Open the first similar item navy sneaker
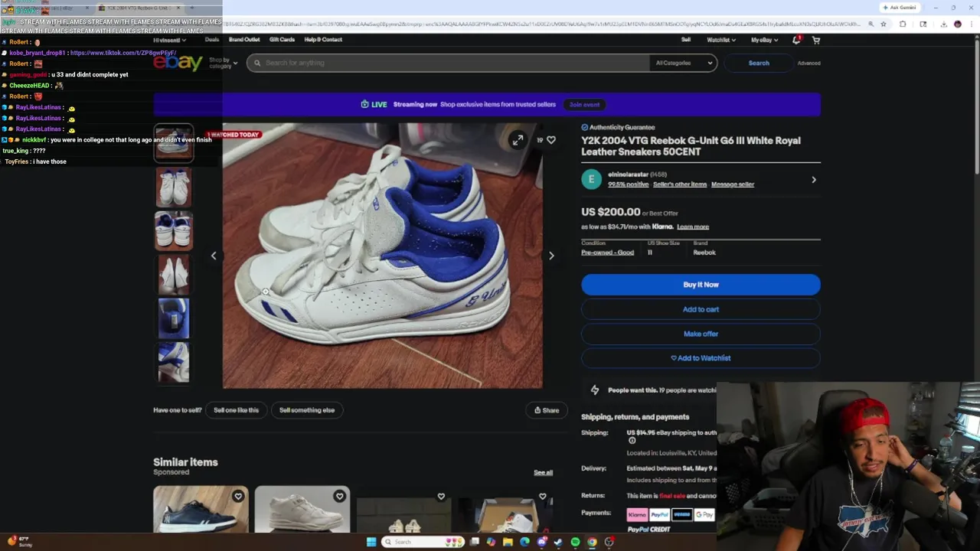980x551 pixels. tap(201, 510)
